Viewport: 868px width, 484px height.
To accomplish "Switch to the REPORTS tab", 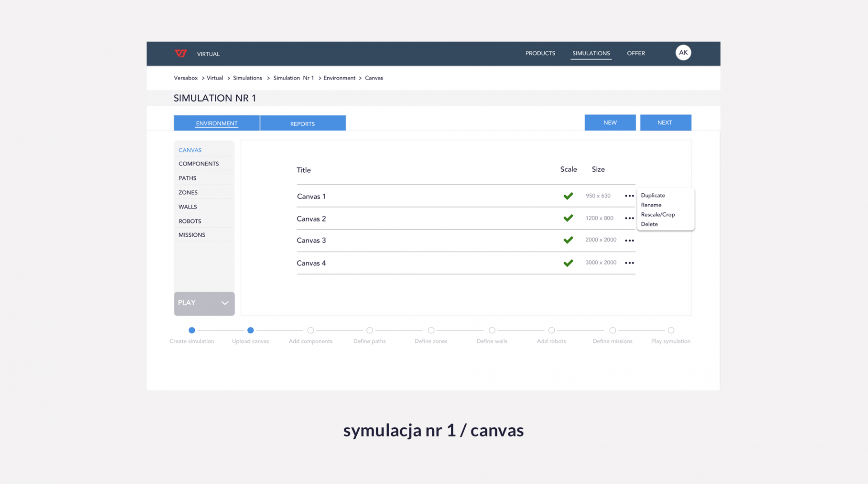I will [302, 123].
